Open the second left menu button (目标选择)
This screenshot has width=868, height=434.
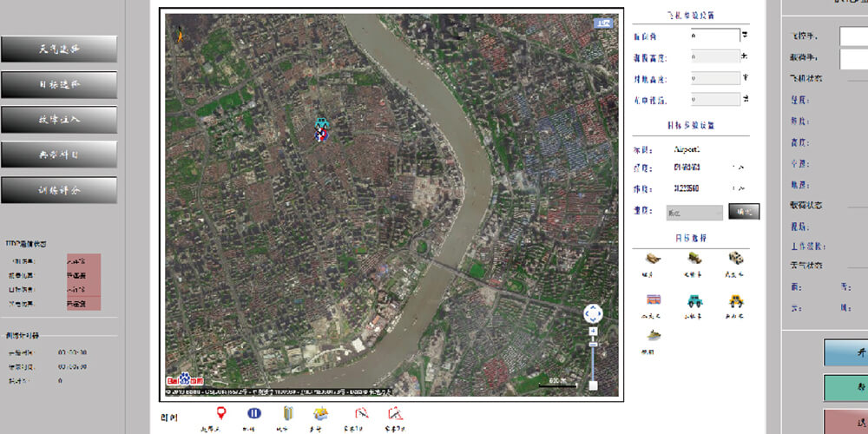pyautogui.click(x=59, y=85)
